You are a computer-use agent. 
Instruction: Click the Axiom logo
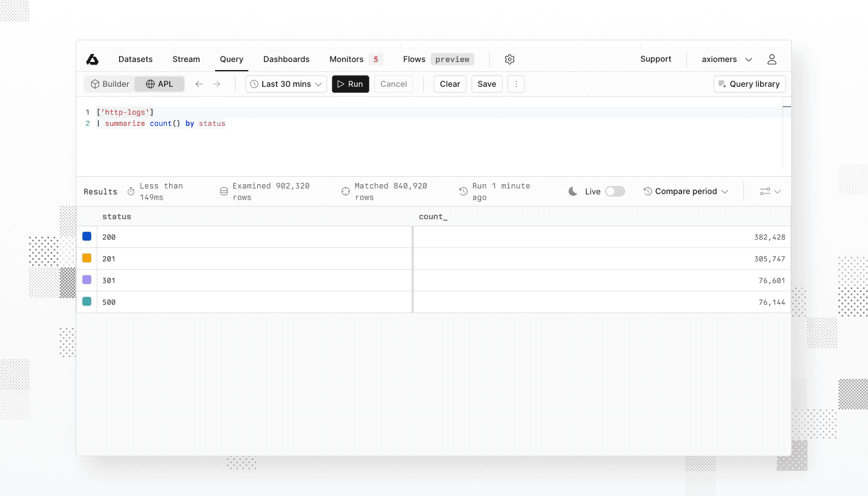coord(92,59)
